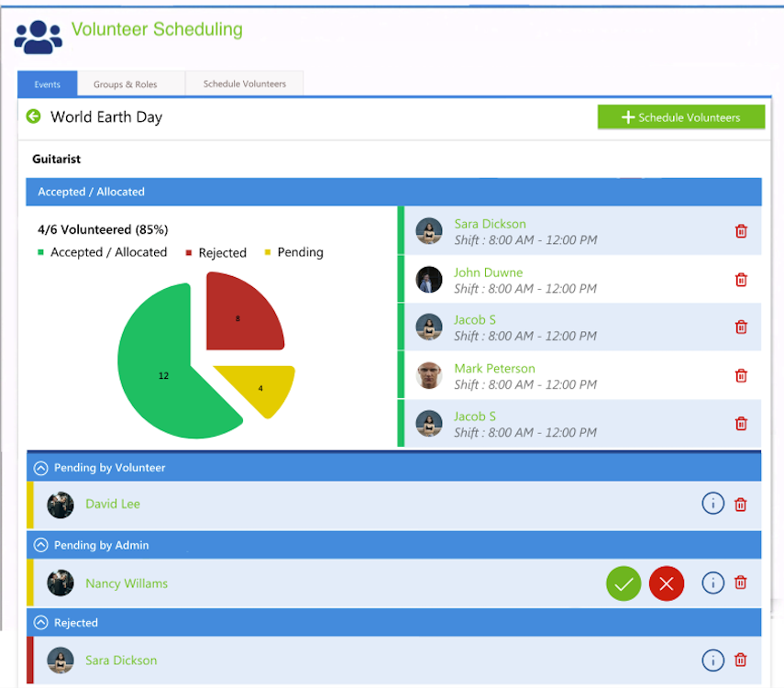Collapse the Rejected section

point(41,623)
